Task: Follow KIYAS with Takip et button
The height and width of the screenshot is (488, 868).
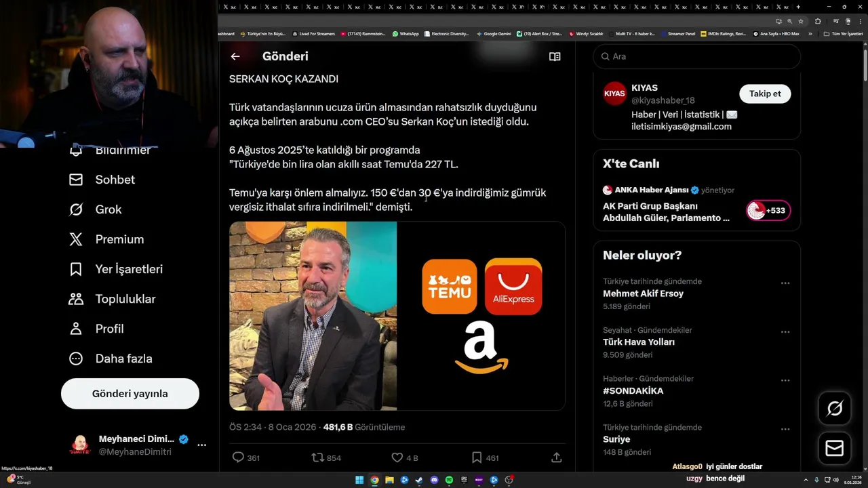Action: click(x=765, y=94)
